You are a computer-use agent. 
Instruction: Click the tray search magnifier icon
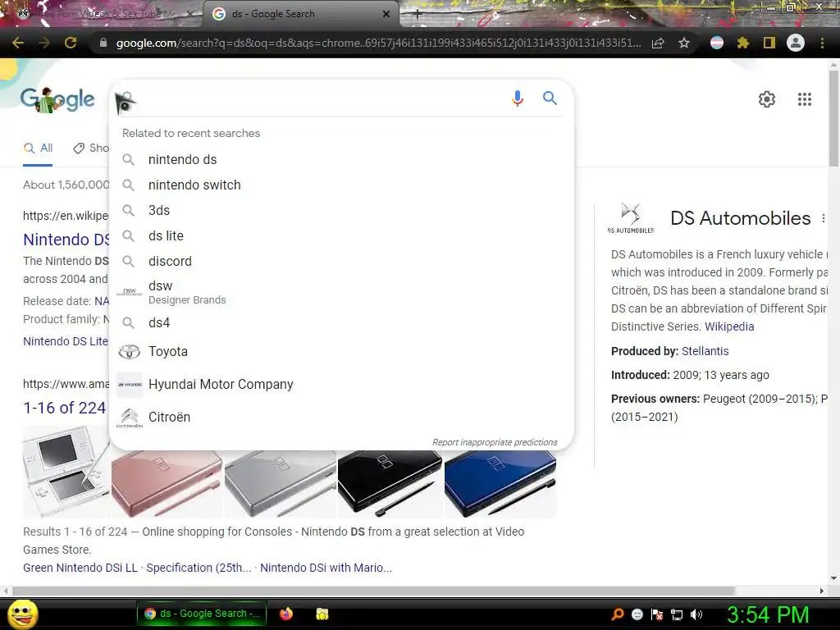[x=617, y=614]
